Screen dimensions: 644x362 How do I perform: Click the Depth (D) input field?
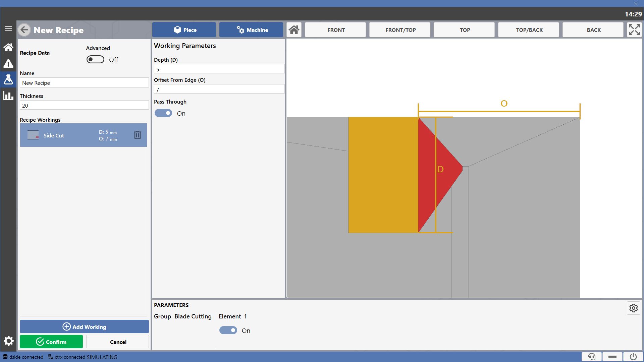click(219, 69)
